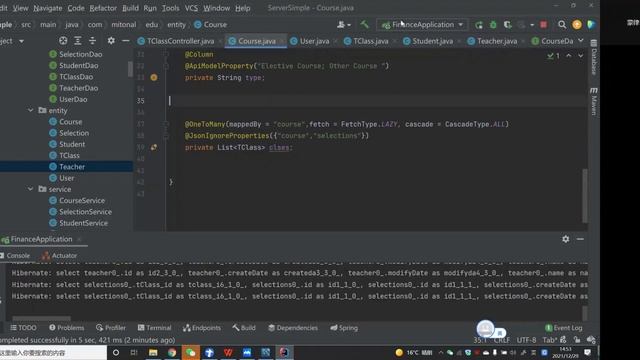Viewport: 640px width, 360px height.
Task: Open the inspections checkmark indicator
Action: click(x=553, y=56)
